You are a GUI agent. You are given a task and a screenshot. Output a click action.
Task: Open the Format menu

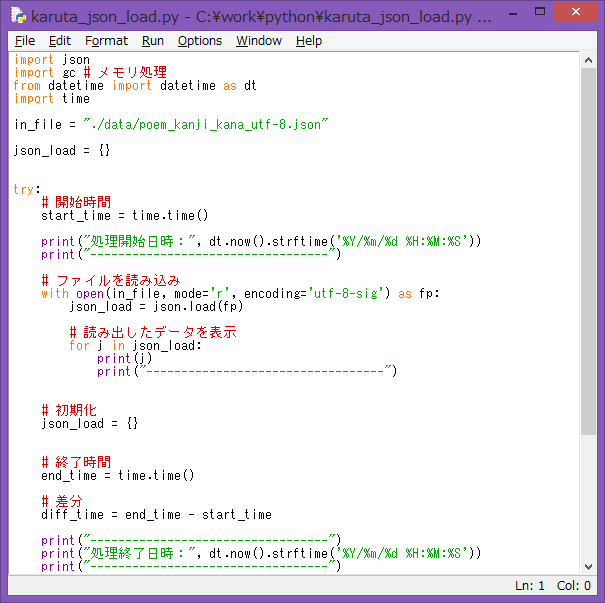[x=106, y=41]
